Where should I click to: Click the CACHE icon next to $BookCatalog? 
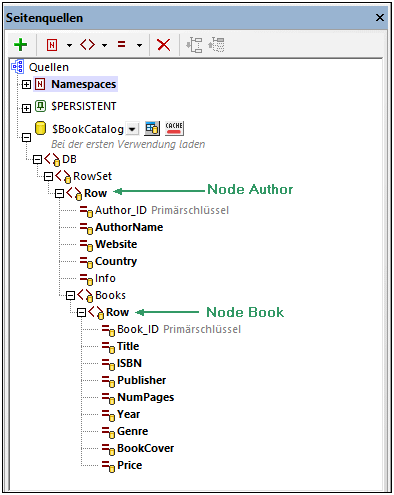[174, 128]
